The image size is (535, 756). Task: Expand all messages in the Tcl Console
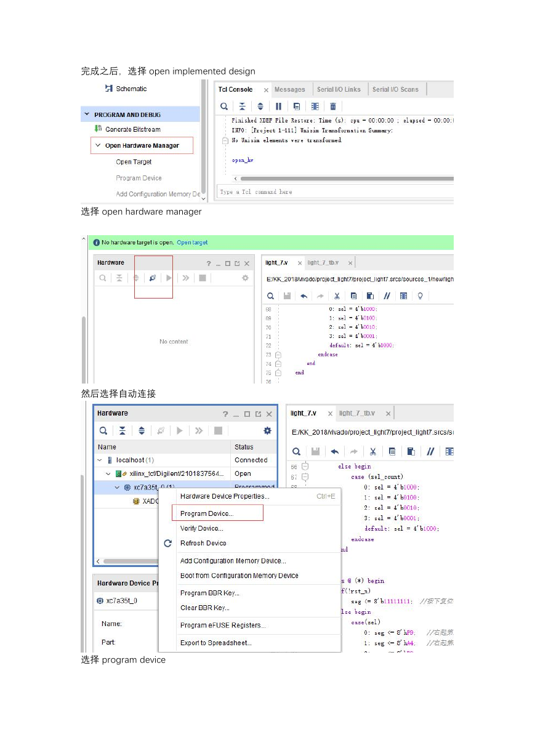tap(260, 106)
